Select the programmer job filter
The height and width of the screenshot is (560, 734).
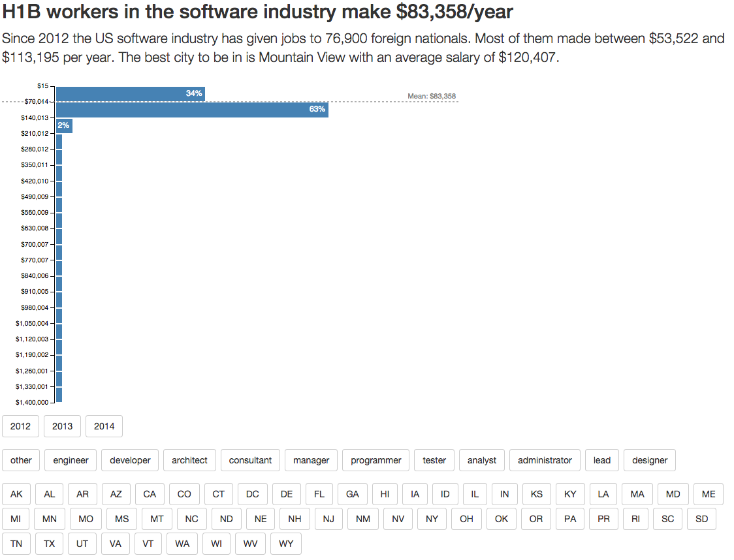point(375,460)
